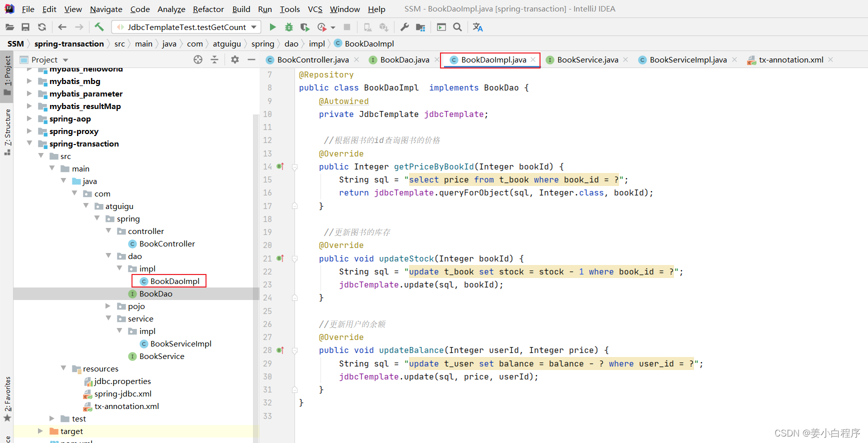Select spring-jdbc.xml in the project tree
This screenshot has height=443, width=868.
coord(122,393)
